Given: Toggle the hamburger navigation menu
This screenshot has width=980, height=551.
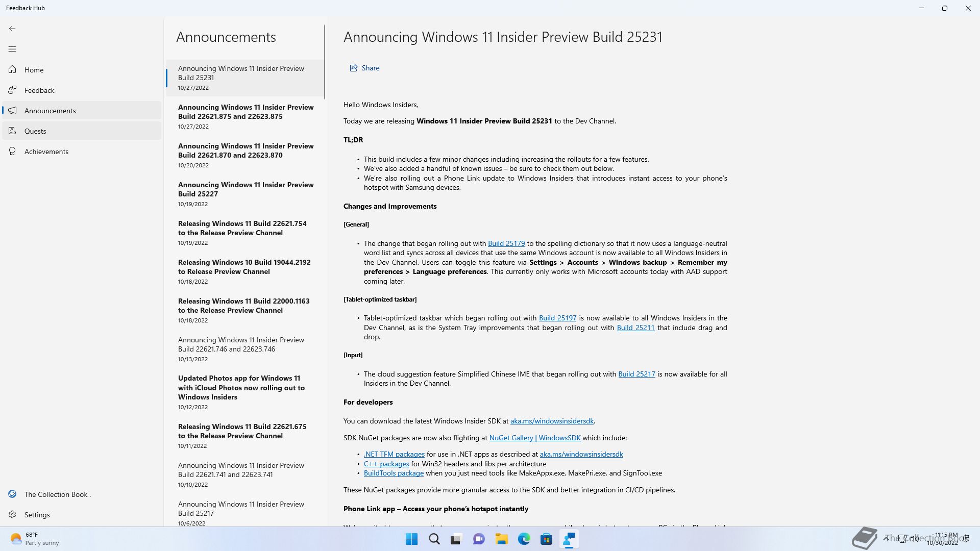Looking at the screenshot, I should click(12, 49).
